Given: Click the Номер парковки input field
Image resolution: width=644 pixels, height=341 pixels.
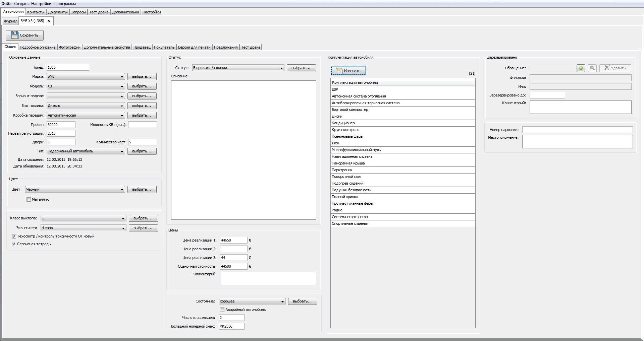Looking at the screenshot, I should pos(578,130).
